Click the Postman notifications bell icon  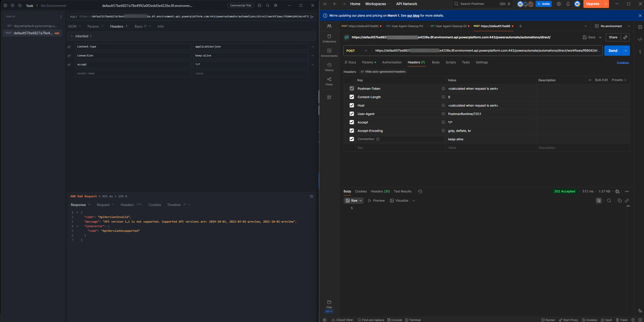[568, 4]
